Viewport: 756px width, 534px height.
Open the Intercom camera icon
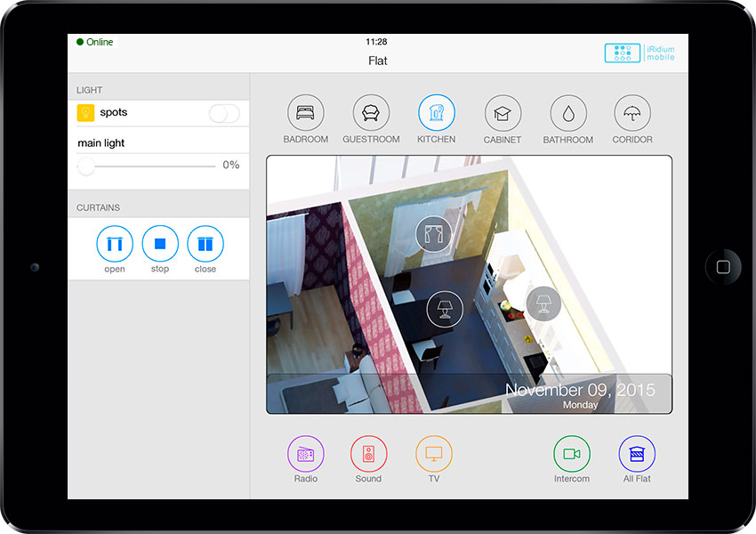[x=572, y=454]
